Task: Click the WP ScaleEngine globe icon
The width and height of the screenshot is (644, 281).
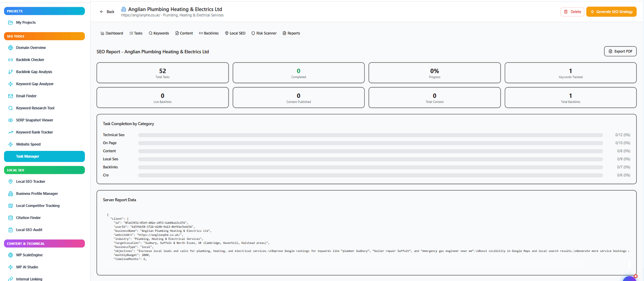Action: [10, 255]
